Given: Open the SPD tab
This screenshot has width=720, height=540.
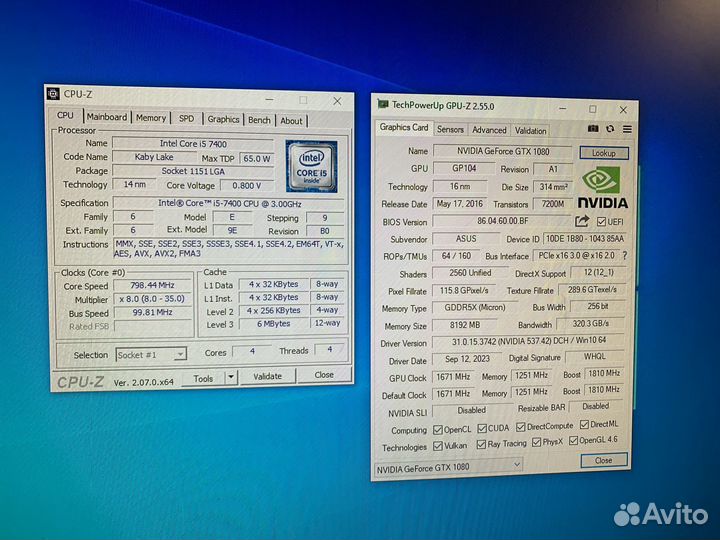Looking at the screenshot, I should [x=186, y=118].
